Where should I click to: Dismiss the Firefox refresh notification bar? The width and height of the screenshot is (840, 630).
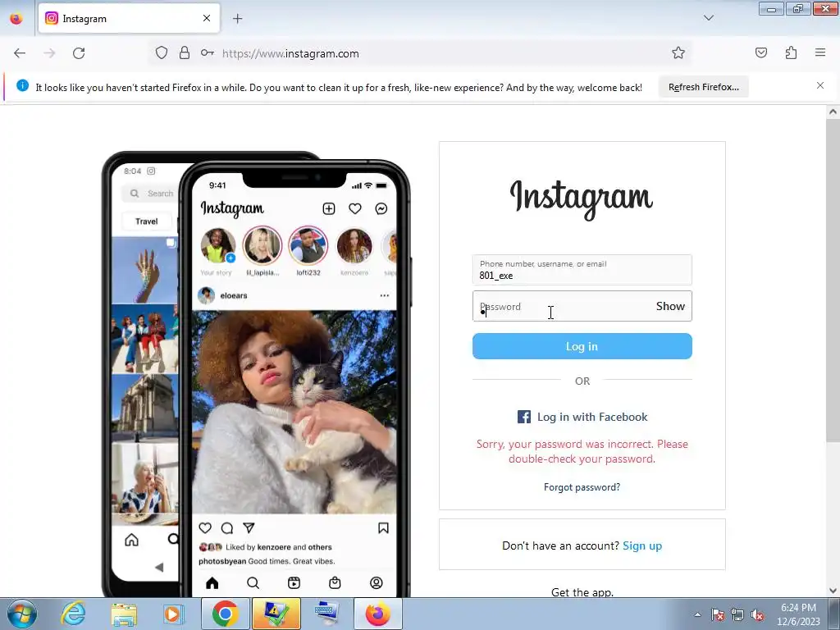pos(820,85)
